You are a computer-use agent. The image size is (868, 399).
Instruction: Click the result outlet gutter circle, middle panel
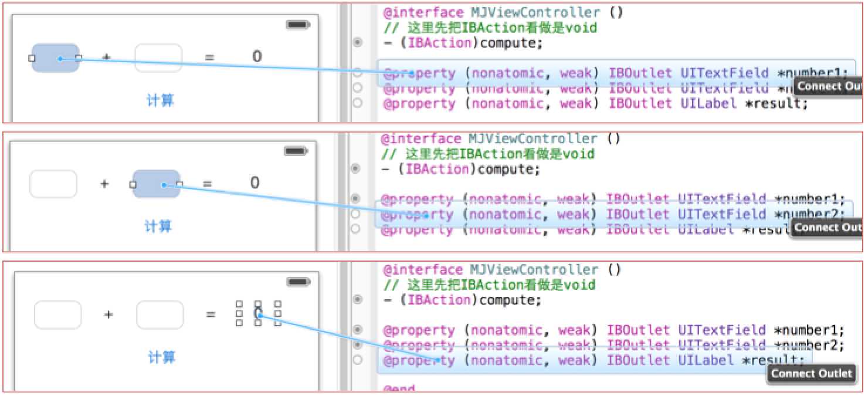coord(355,229)
